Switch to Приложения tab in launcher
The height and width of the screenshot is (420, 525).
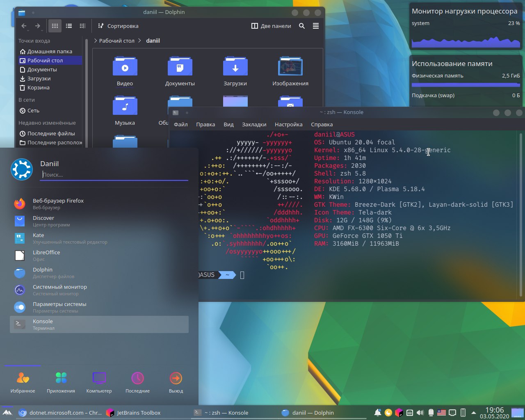coord(61,382)
